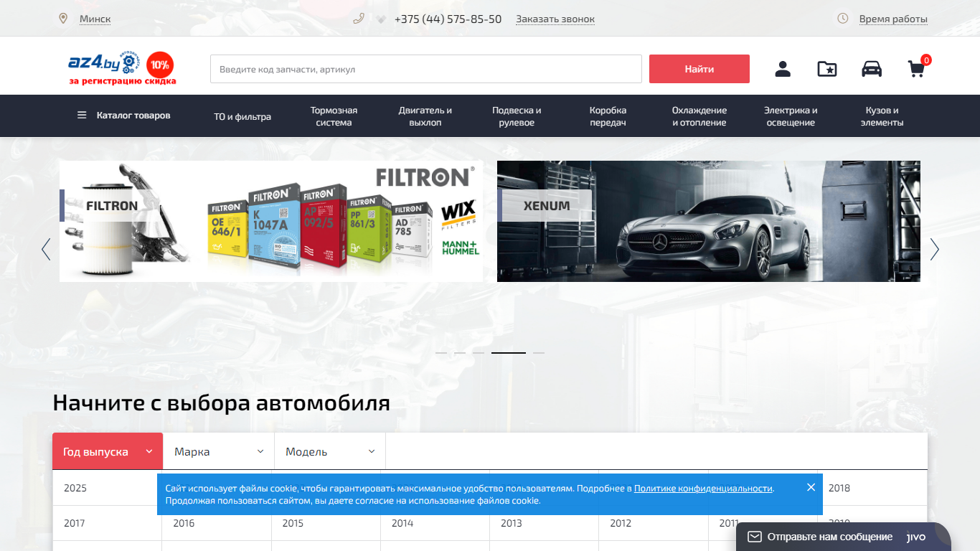This screenshot has height=551, width=980.
Task: Open the Минск city selector
Action: coord(95,19)
